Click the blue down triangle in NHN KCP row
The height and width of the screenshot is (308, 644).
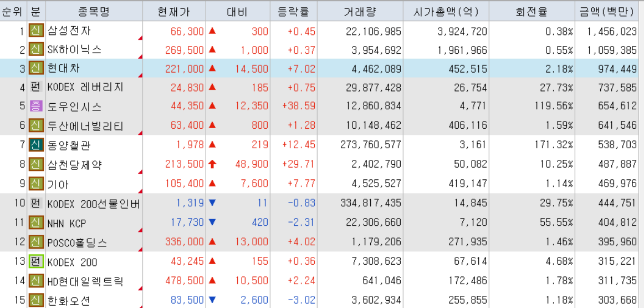click(x=212, y=223)
